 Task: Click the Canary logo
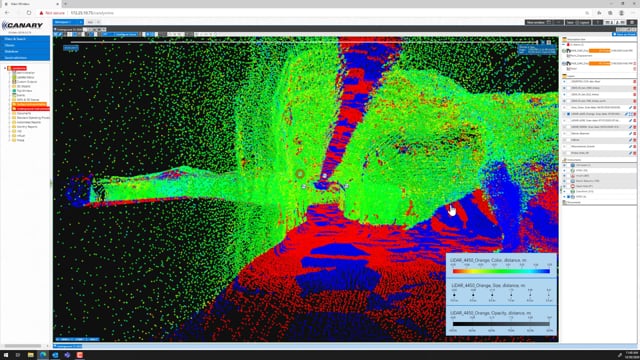(x=22, y=26)
